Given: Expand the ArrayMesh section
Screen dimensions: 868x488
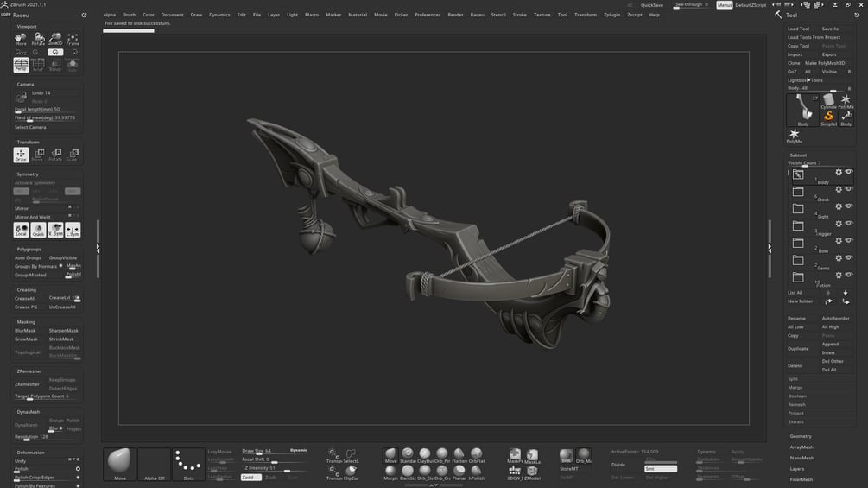Looking at the screenshot, I should pyautogui.click(x=801, y=447).
